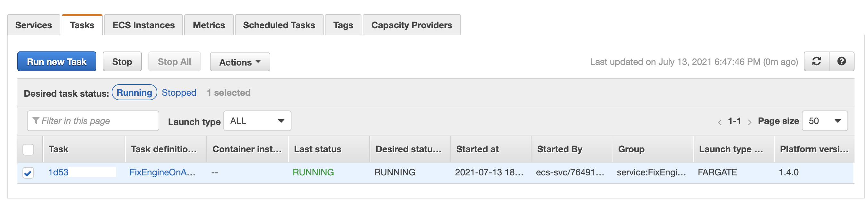Switch to the Services tab
Image resolution: width=868 pixels, height=203 pixels.
click(34, 25)
